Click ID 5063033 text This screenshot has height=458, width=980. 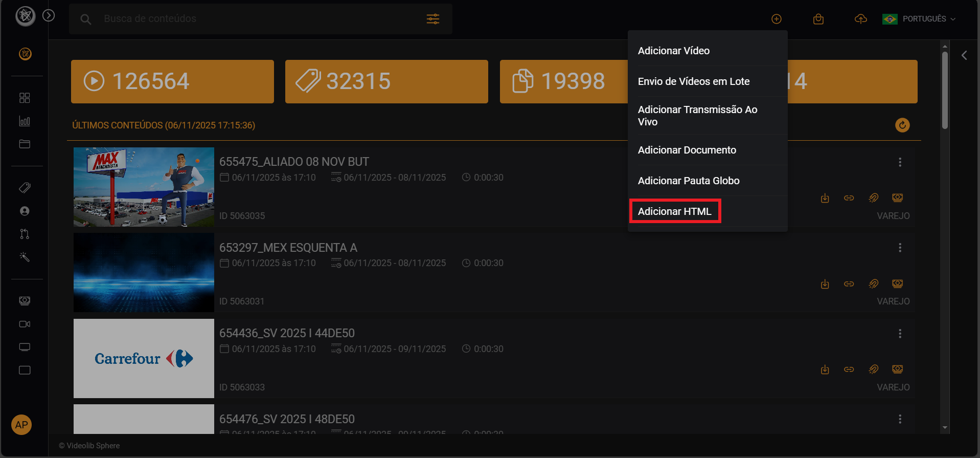(x=242, y=387)
